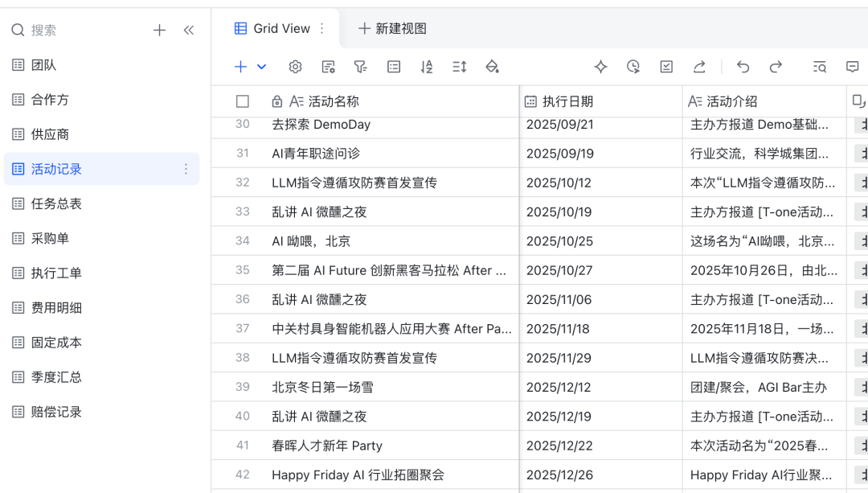The image size is (868, 493).
Task: Open the filter funnel tool
Action: pyautogui.click(x=360, y=67)
